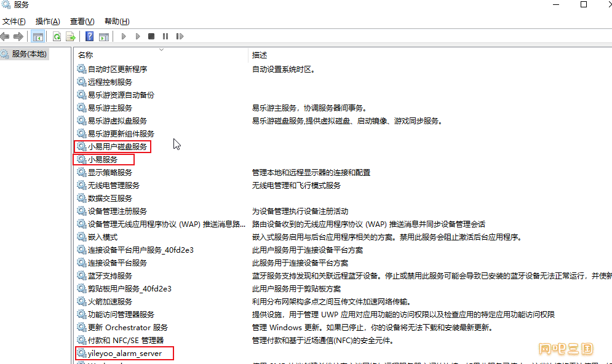Select the 无线电管理服务 service
The height and width of the screenshot is (364, 612).
click(x=114, y=185)
